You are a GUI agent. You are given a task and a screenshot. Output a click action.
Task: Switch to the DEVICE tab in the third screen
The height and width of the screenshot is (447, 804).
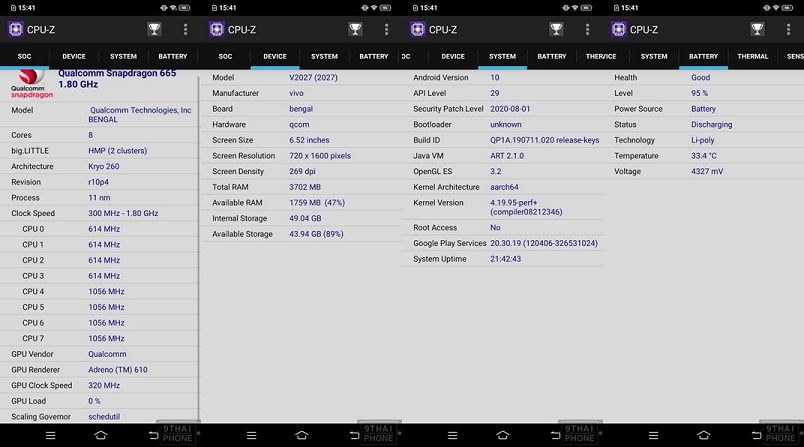453,56
